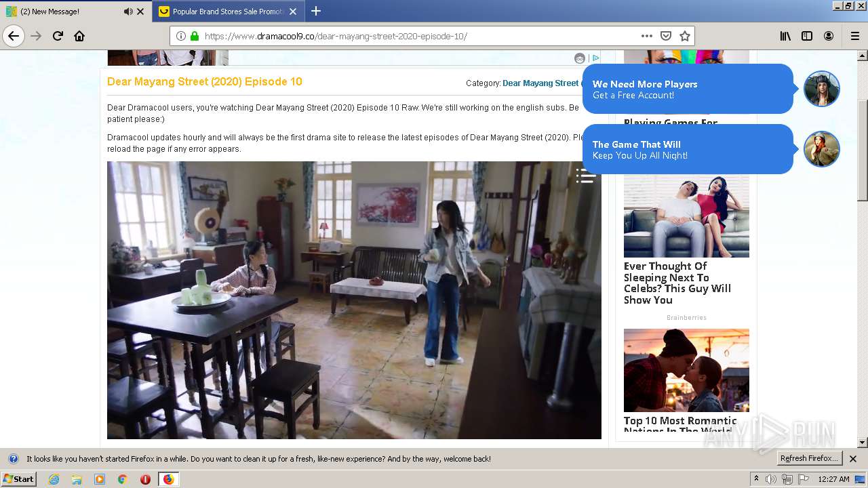
Task: Click the forward navigation arrow
Action: coord(37,36)
